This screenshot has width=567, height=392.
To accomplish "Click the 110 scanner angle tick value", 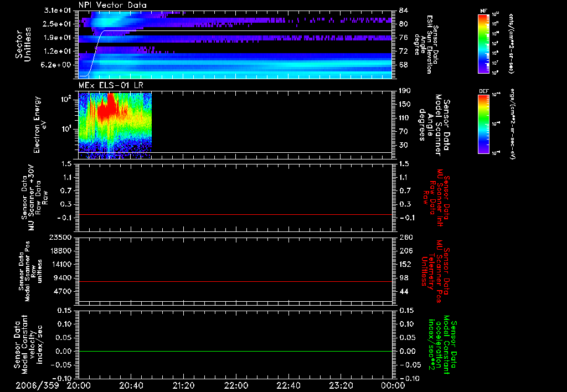I will 405,118.
